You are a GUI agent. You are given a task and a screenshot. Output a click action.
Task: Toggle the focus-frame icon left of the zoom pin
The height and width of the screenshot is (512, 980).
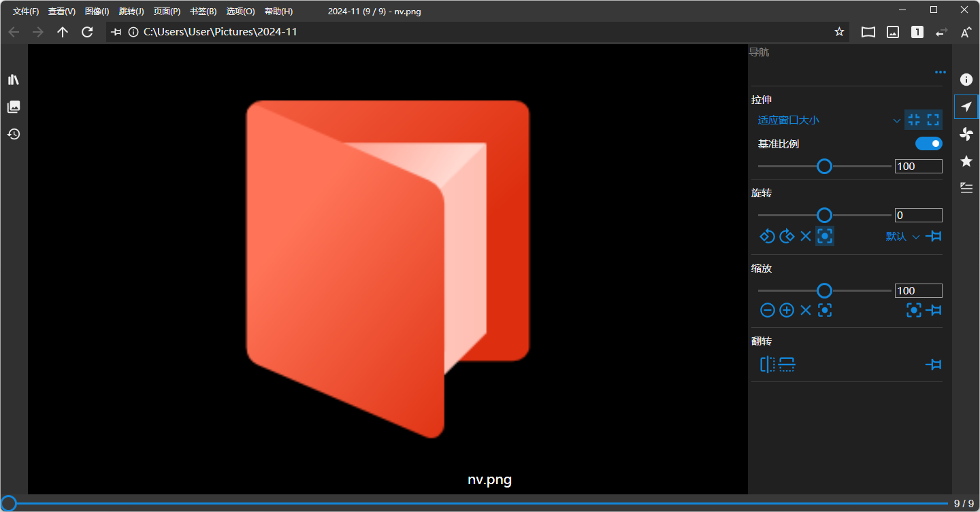(x=914, y=310)
